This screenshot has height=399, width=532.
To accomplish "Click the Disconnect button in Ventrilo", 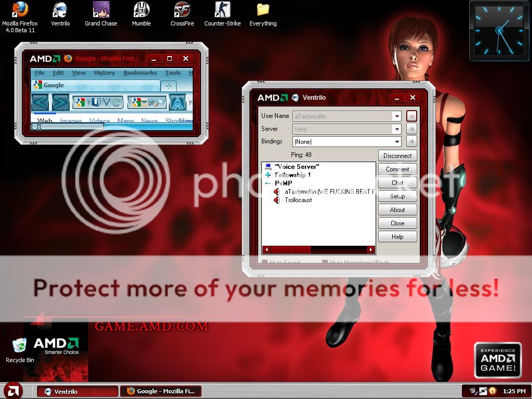I will [x=397, y=156].
